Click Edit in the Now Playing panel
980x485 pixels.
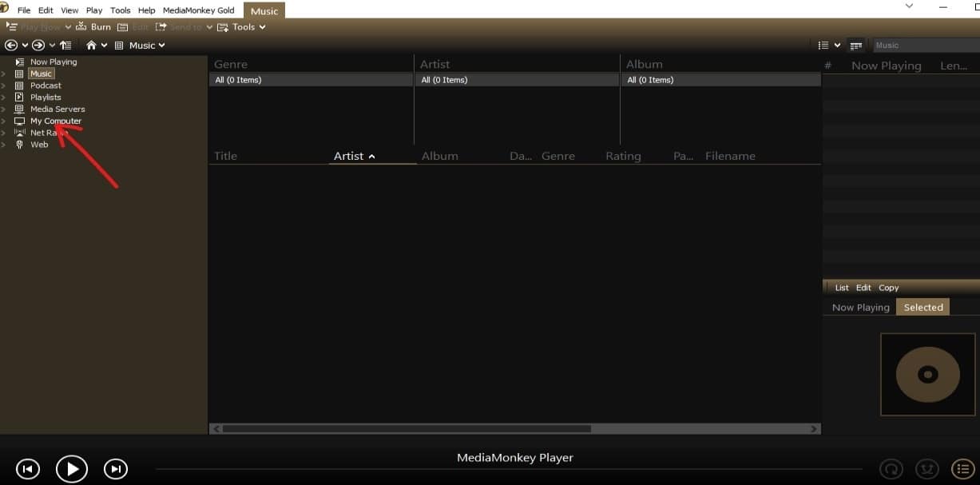863,288
